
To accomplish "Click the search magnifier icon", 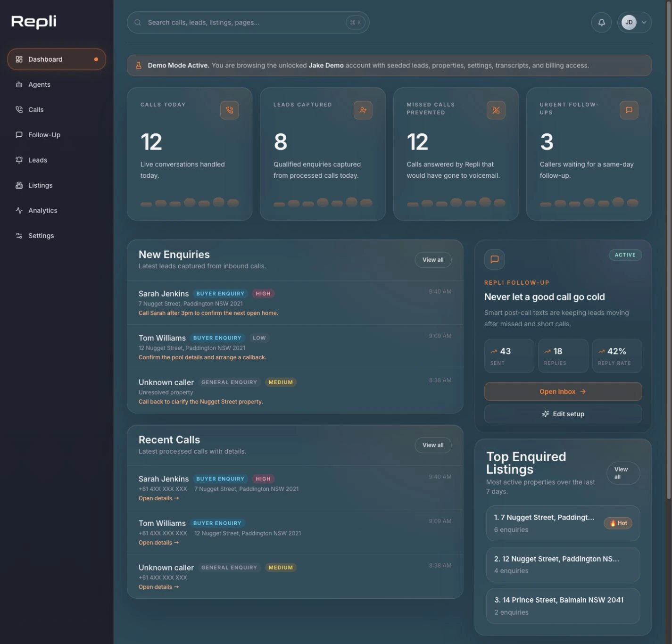I will pyautogui.click(x=138, y=23).
